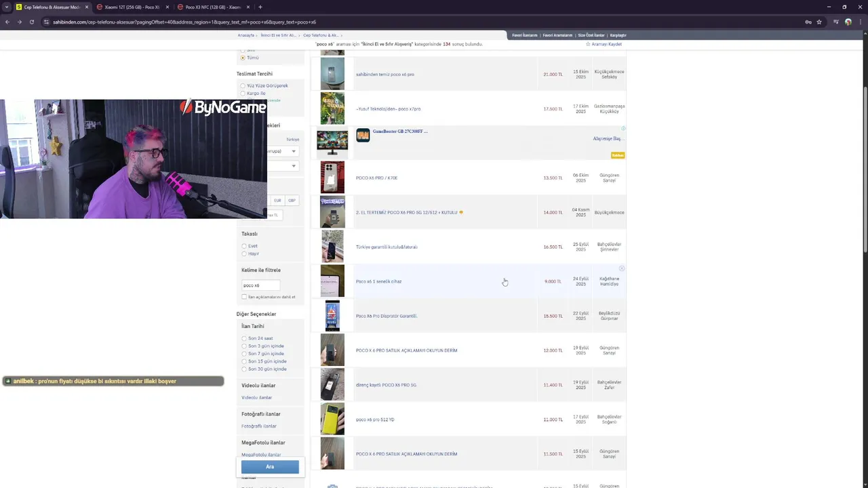Select the Tümü radio button
Image resolution: width=868 pixels, height=488 pixels.
[243, 58]
